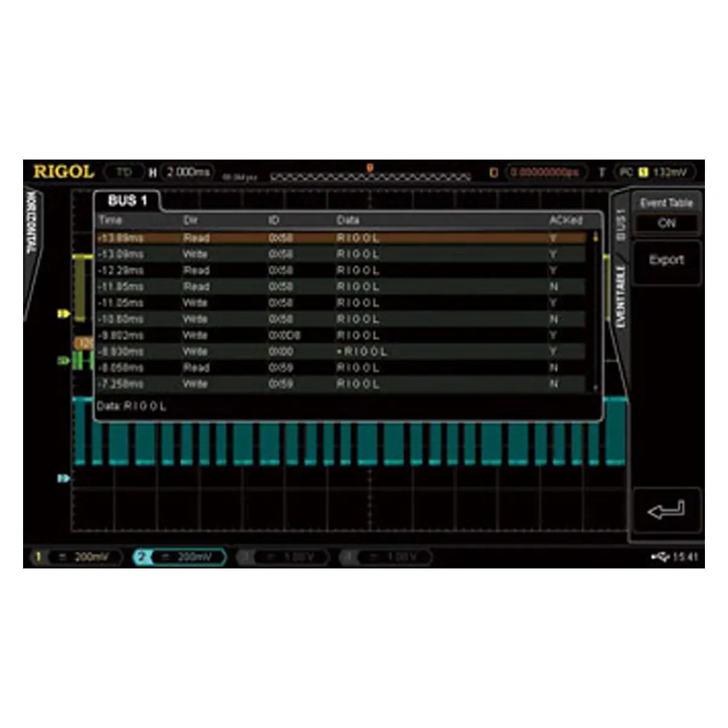Select the EVENTTABLE vertical side tab
Viewport: 728px width, 728px height.
pos(620,297)
